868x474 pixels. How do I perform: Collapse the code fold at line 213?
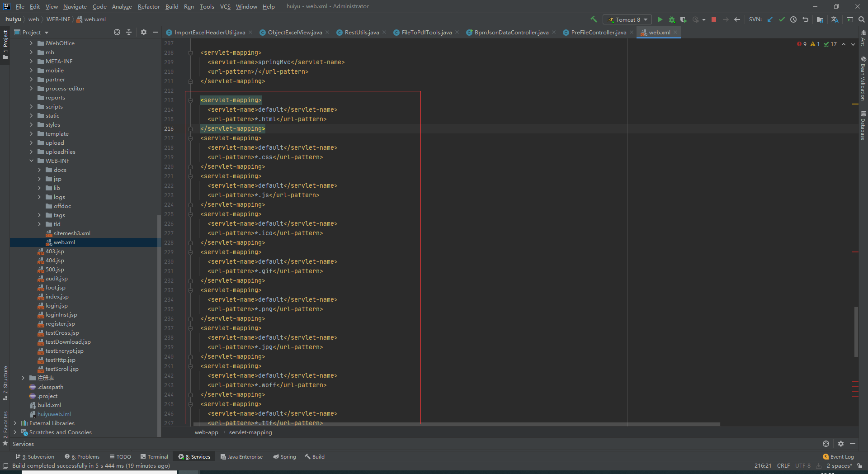(190, 100)
